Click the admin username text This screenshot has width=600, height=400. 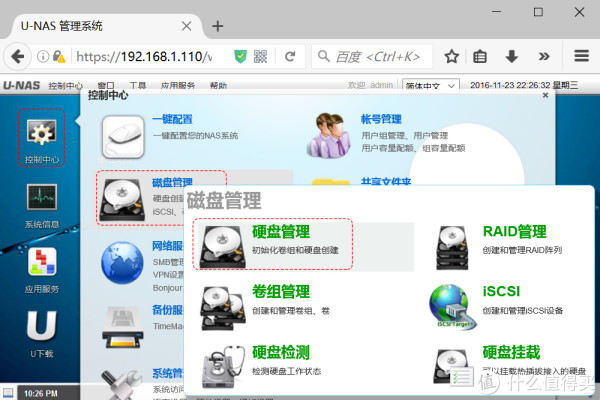click(x=381, y=85)
